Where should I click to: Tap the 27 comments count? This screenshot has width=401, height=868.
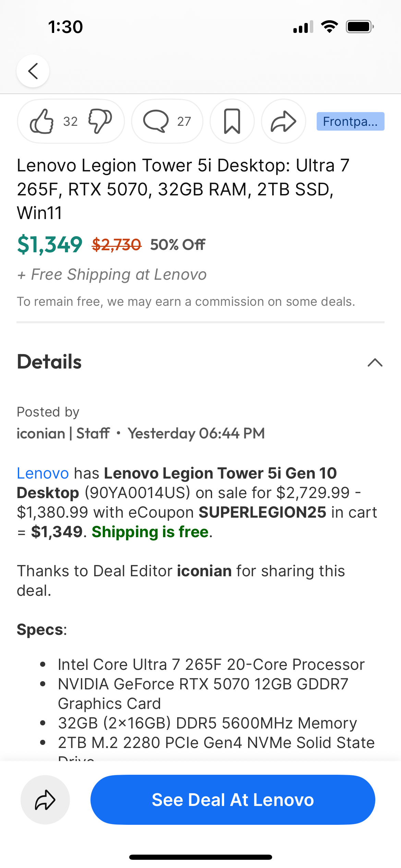184,121
